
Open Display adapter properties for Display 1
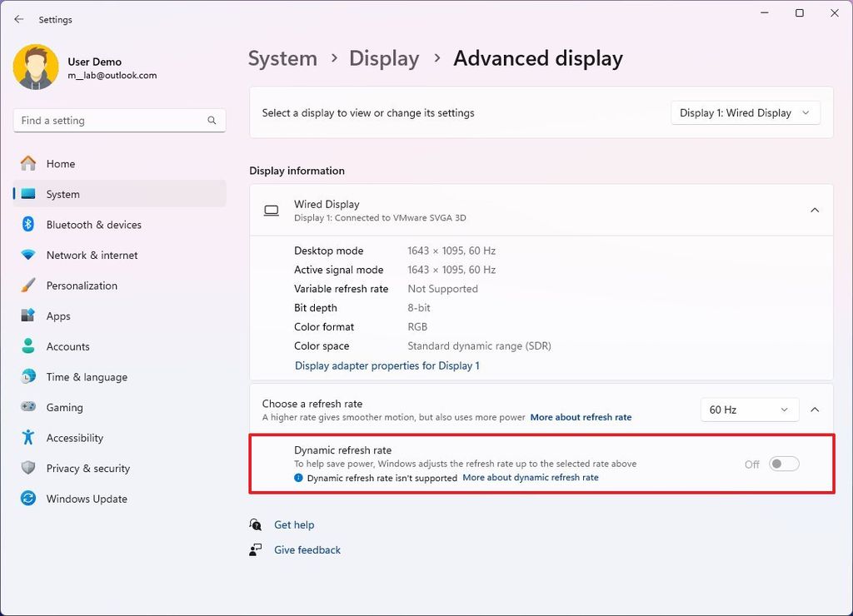[x=387, y=365]
